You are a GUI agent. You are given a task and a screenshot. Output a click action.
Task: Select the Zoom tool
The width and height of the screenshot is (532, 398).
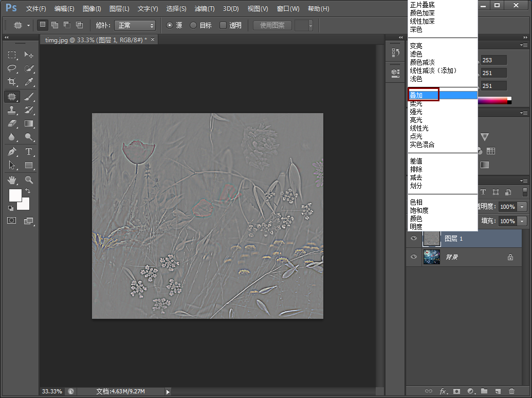click(x=29, y=179)
